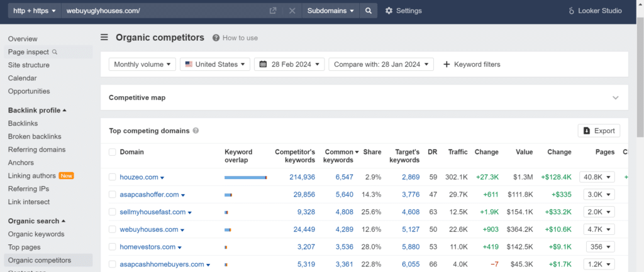The height and width of the screenshot is (272, 644).
Task: Clear the URL with the X icon
Action: [x=292, y=11]
